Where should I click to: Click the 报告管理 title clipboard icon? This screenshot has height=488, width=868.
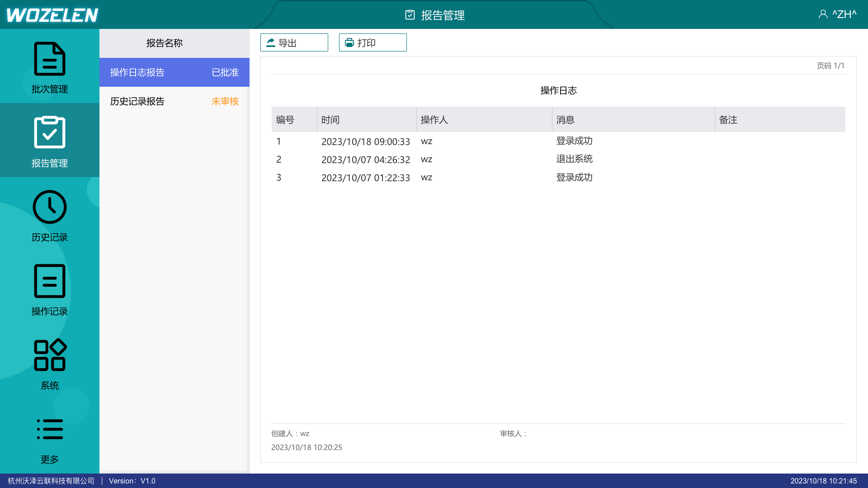click(410, 15)
